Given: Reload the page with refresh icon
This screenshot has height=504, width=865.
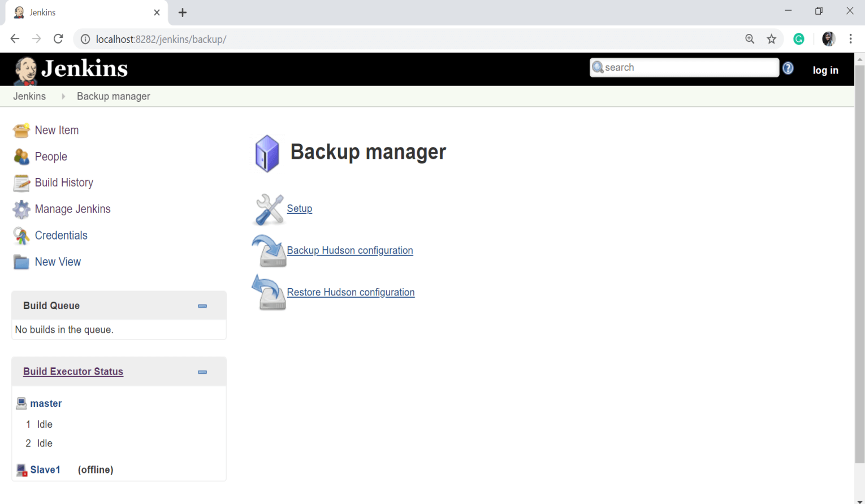Looking at the screenshot, I should pyautogui.click(x=58, y=39).
